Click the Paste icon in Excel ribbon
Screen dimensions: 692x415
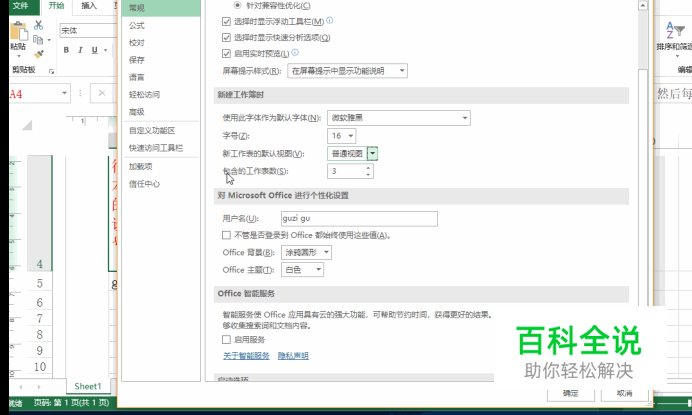(18, 32)
